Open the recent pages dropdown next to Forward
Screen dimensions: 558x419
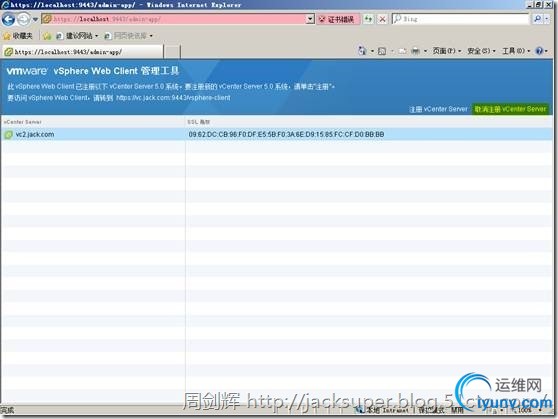click(x=35, y=20)
